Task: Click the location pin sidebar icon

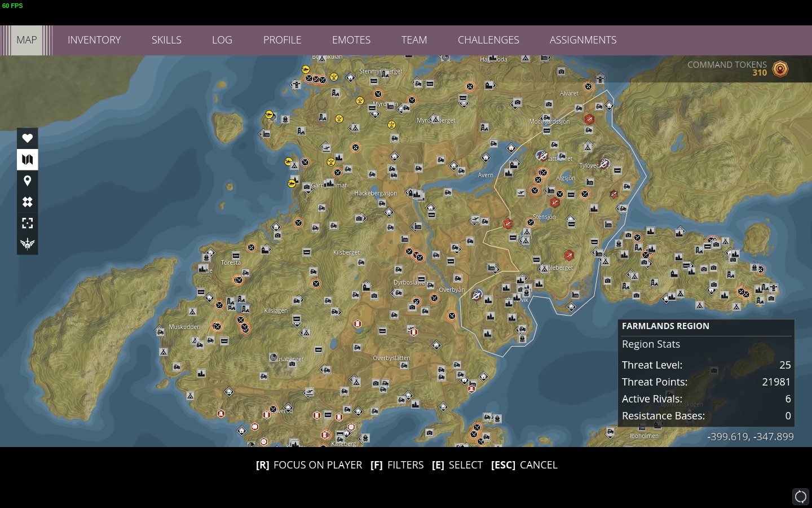Action: click(27, 181)
